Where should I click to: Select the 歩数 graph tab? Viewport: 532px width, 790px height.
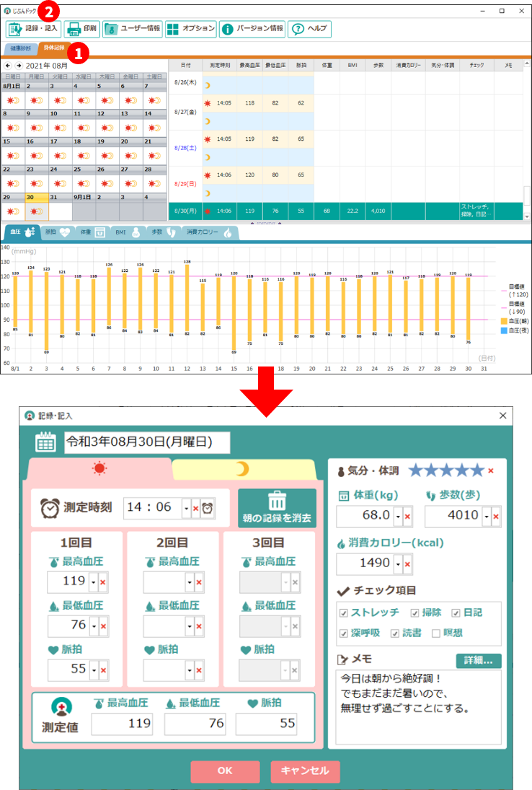[163, 232]
